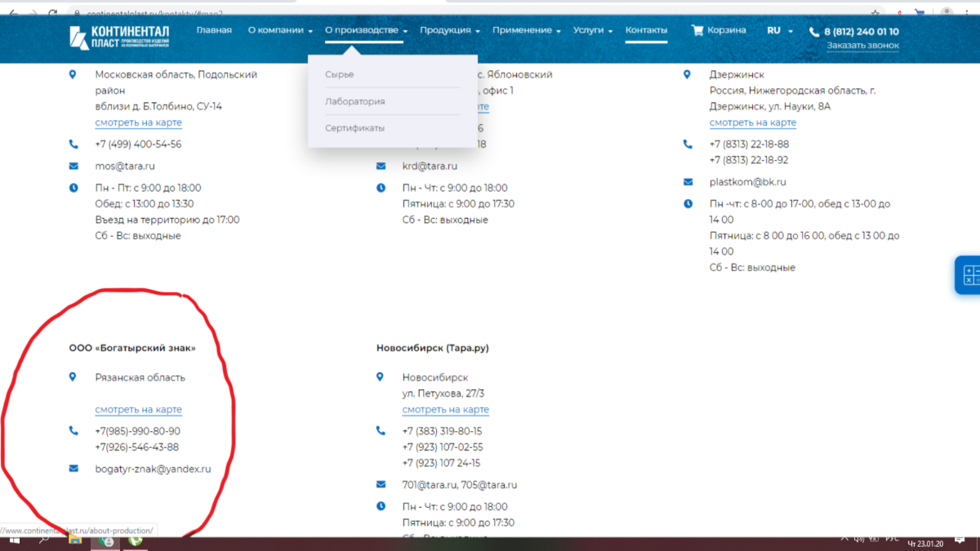The width and height of the screenshot is (980, 551).
Task: Click the map pin icon beside Рязанская область
Action: click(73, 377)
